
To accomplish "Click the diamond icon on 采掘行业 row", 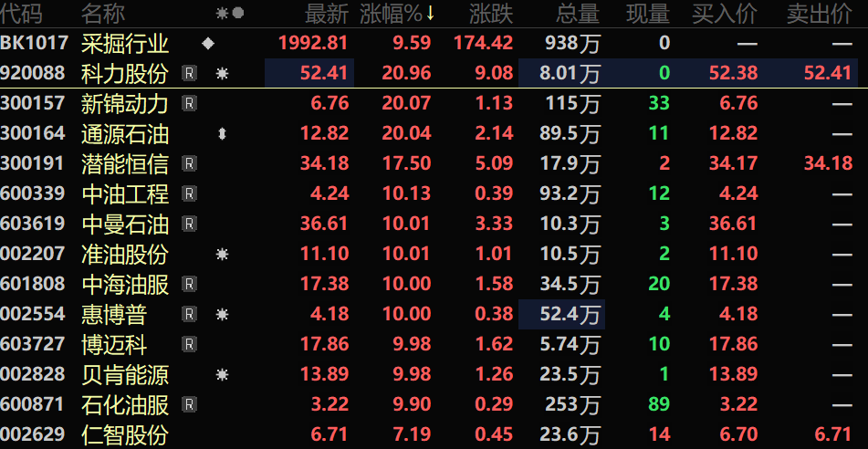I will pyautogui.click(x=208, y=44).
